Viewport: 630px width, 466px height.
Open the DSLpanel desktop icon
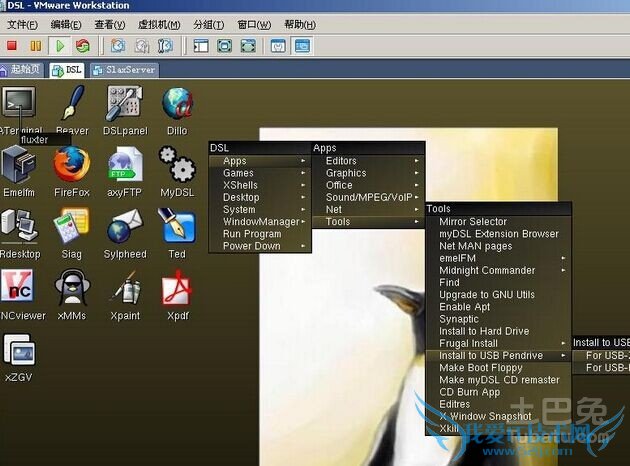click(125, 104)
